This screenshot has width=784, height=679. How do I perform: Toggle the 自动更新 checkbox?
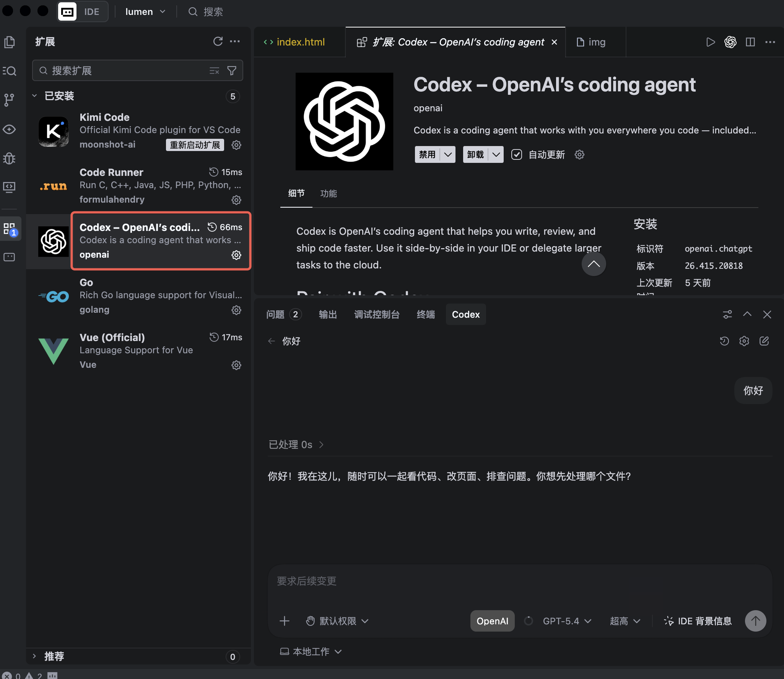517,154
